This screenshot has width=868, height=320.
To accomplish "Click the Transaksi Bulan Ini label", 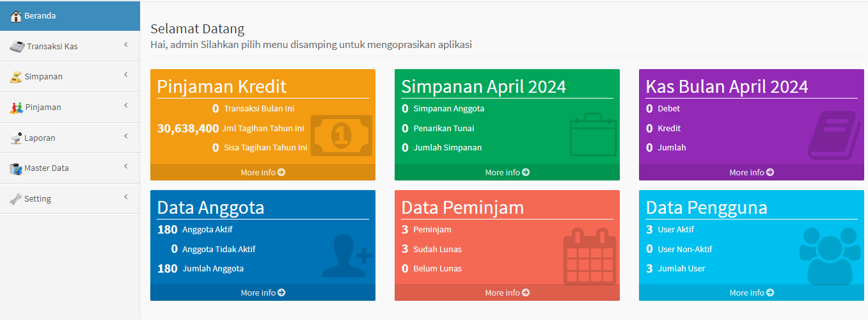I will click(259, 109).
